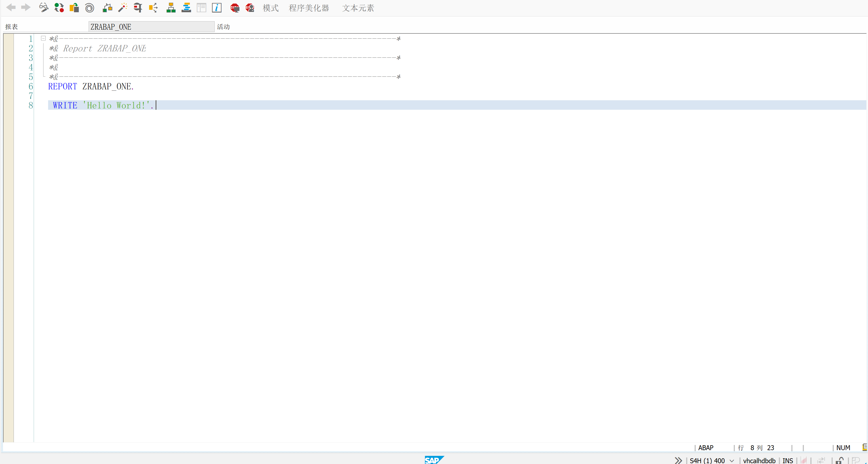
Task: Collapse comment block on line 1
Action: tap(43, 38)
